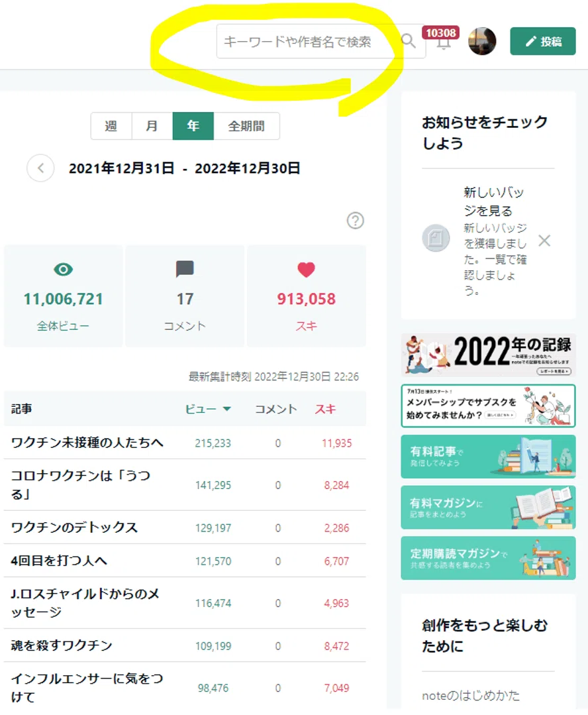
Task: Select the 年 period tab
Action: click(x=193, y=126)
